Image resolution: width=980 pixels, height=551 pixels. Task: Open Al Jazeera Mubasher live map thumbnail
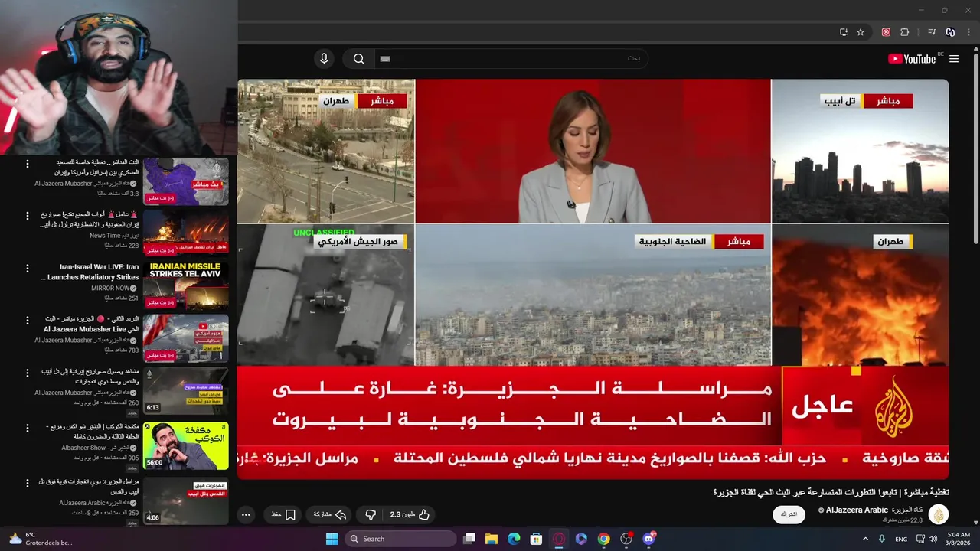tap(185, 181)
